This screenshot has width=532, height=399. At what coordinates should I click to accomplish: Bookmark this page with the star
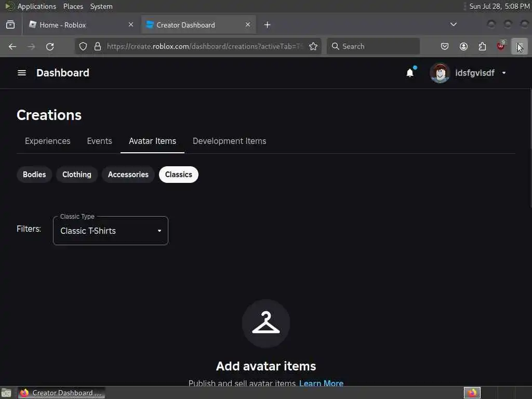(313, 46)
